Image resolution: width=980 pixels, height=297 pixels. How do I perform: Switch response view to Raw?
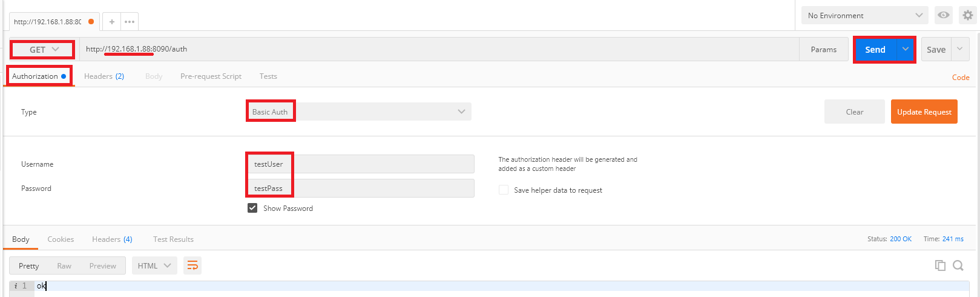(64, 265)
